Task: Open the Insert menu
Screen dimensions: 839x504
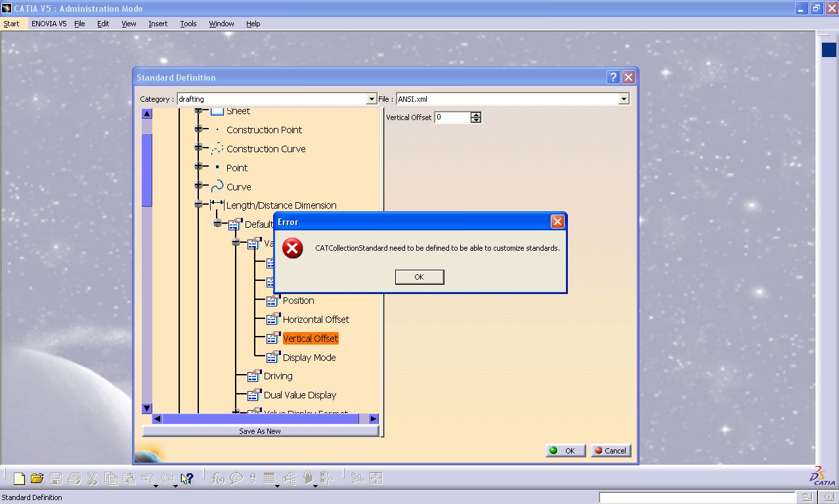Action: [x=158, y=24]
